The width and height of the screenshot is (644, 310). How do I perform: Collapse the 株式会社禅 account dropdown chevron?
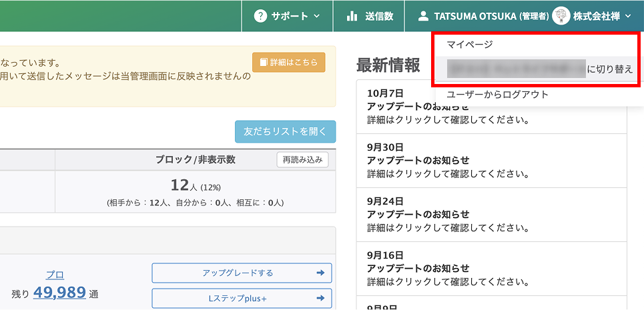pos(628,16)
